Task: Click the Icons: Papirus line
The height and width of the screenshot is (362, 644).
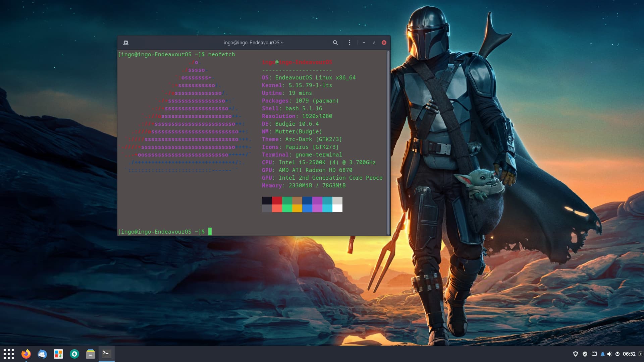Action: [x=300, y=147]
